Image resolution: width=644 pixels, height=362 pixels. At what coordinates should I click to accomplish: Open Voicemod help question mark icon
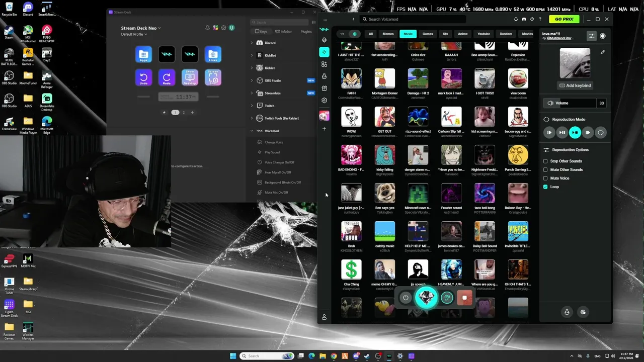tap(540, 19)
